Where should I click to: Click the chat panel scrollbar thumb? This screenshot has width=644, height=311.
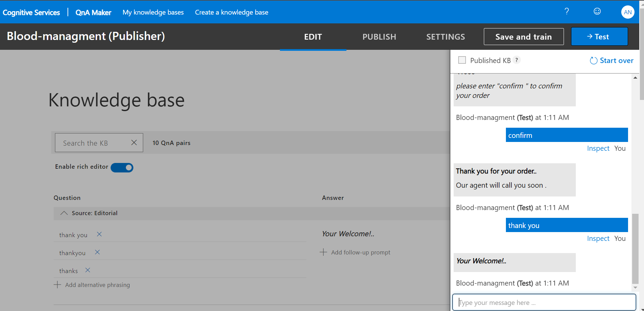pyautogui.click(x=635, y=249)
